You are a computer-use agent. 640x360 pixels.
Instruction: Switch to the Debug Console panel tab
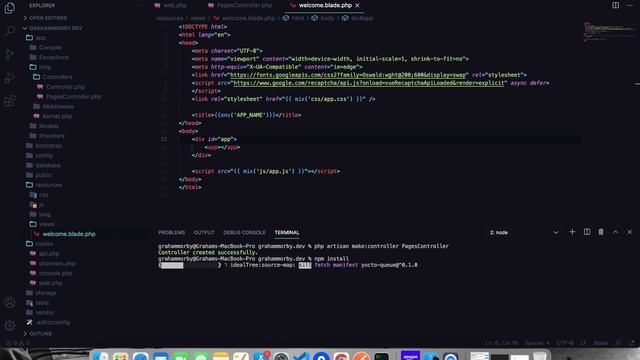(244, 232)
